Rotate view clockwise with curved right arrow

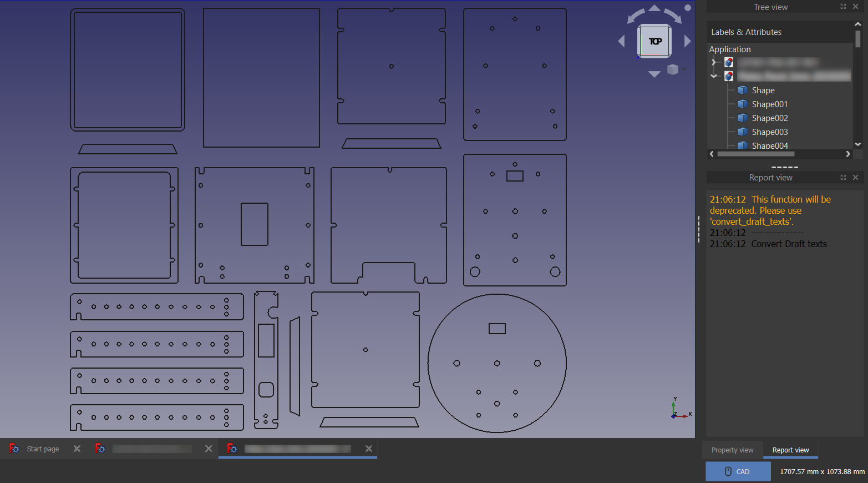point(673,16)
